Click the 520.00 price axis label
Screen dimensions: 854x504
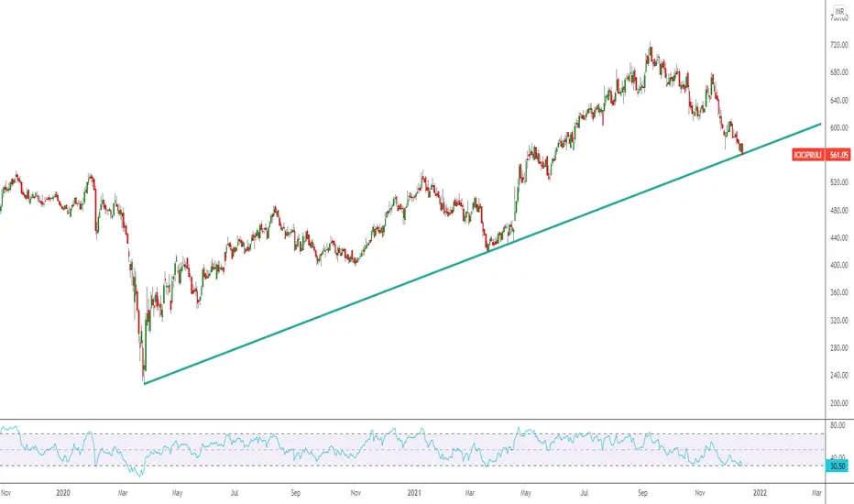(x=838, y=182)
